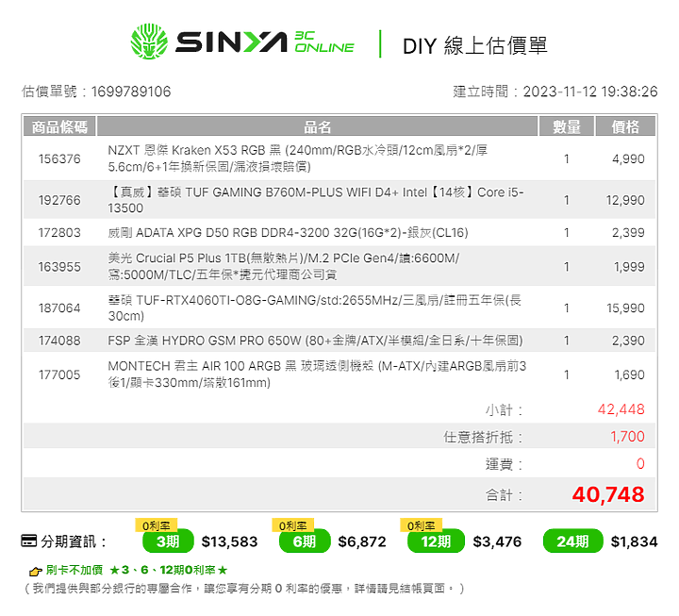Click price 1,690 for MONTECH case

630,375
